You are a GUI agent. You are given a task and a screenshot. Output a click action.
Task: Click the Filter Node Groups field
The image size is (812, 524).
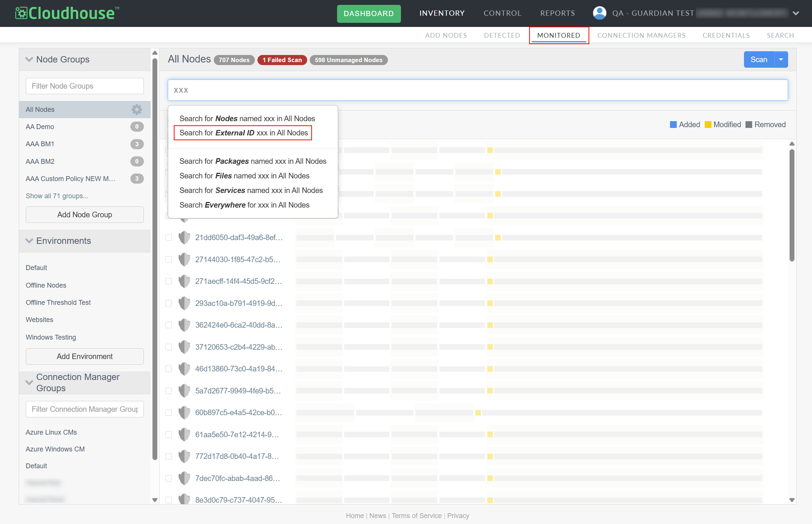[x=85, y=86]
